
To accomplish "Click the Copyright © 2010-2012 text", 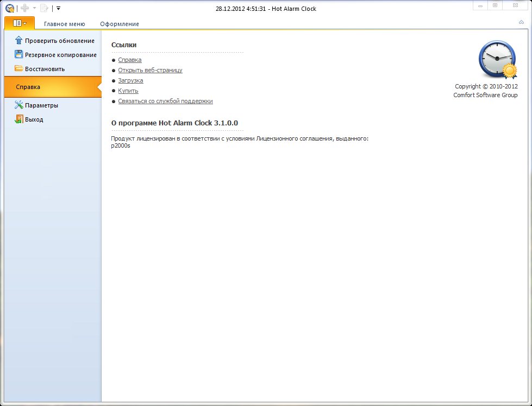I will pos(486,86).
